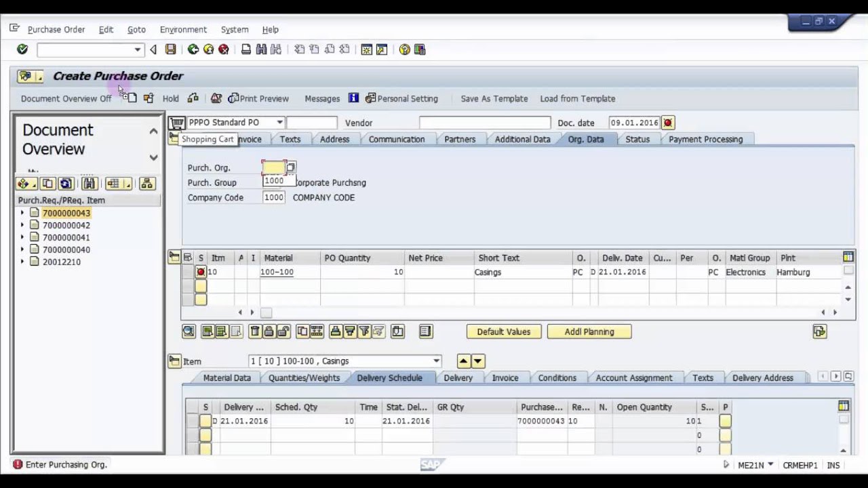Expand tree node 7000000043

tap(22, 213)
